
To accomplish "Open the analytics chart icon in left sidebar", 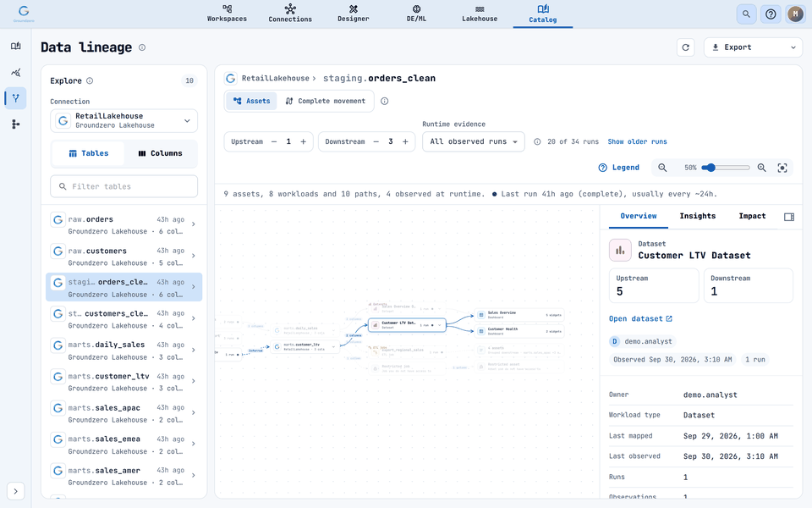I will (15, 72).
